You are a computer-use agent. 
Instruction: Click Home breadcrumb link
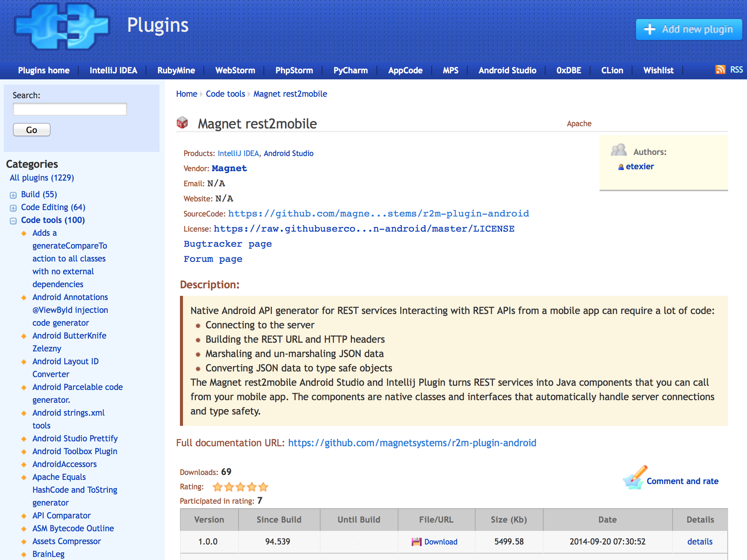point(187,94)
